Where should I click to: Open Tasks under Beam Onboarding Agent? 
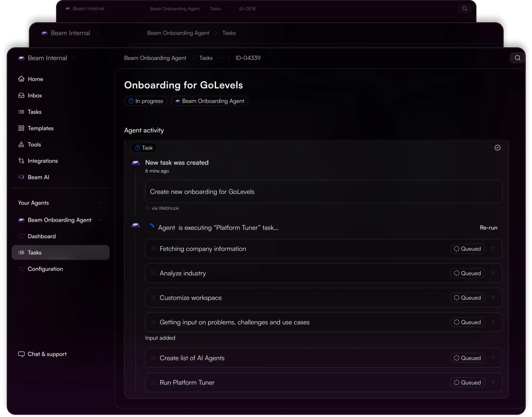click(x=34, y=252)
